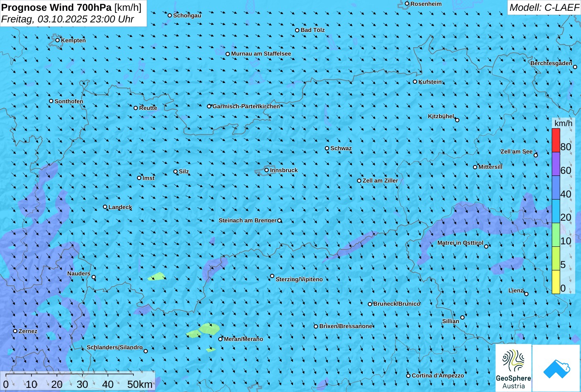The width and height of the screenshot is (581, 392).
Task: Click the Bad Tölz location dot
Action: click(x=297, y=30)
